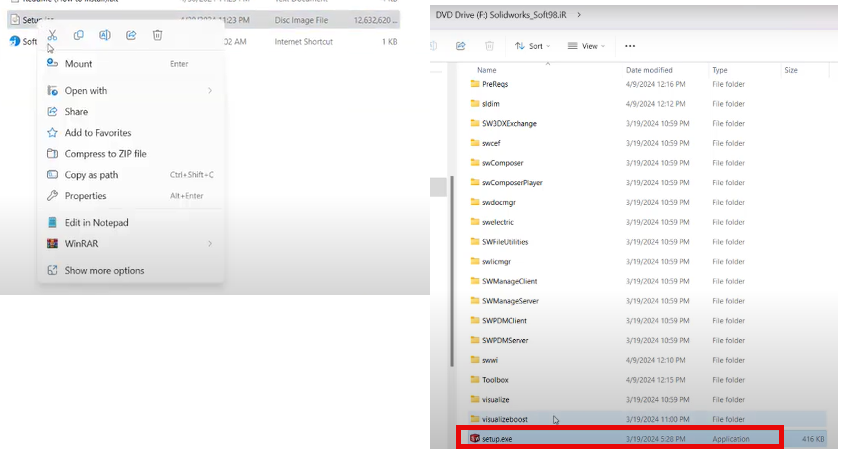Select the swcef folder icon

[x=475, y=143]
